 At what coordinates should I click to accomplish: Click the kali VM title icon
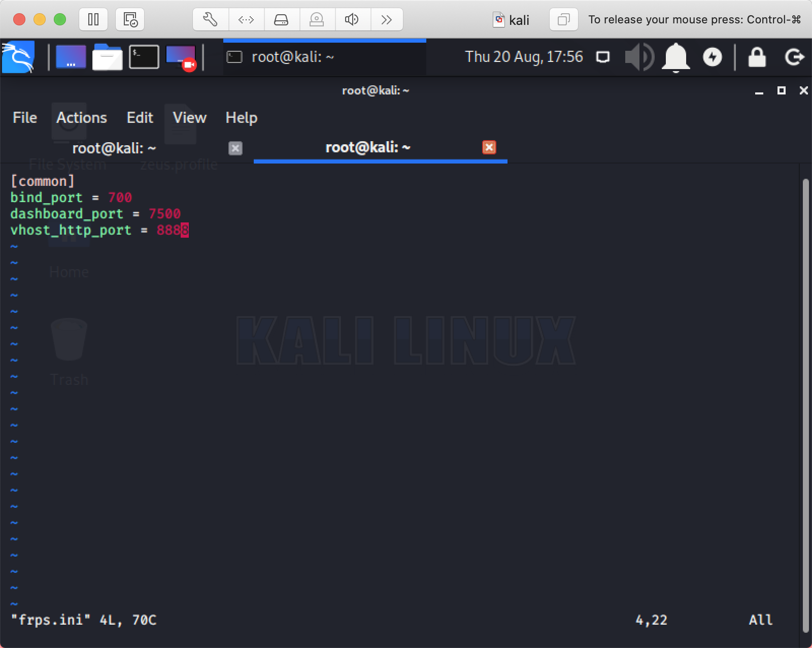[x=499, y=20]
